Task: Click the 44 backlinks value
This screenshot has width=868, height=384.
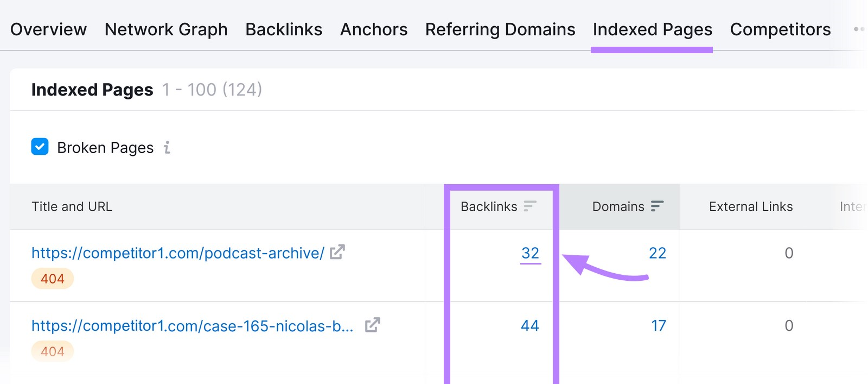Action: 530,326
